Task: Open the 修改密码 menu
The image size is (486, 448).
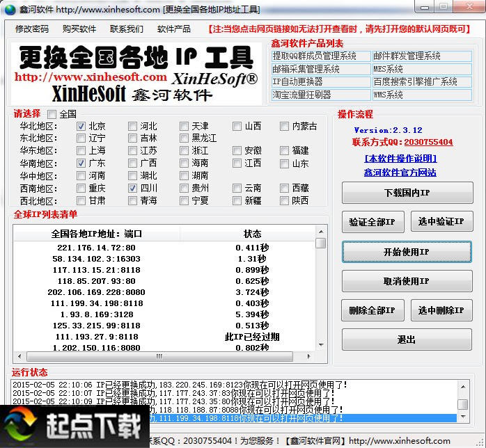Action: pyautogui.click(x=32, y=29)
